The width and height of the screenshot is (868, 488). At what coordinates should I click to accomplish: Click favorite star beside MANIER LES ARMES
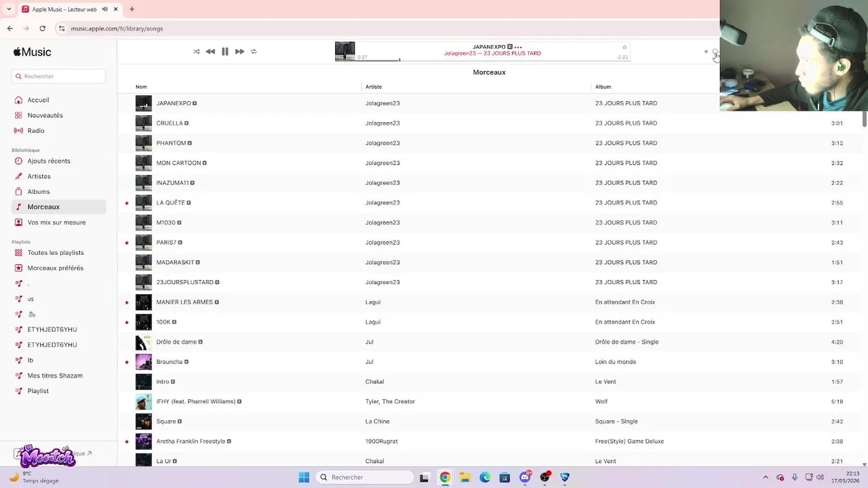(x=127, y=302)
